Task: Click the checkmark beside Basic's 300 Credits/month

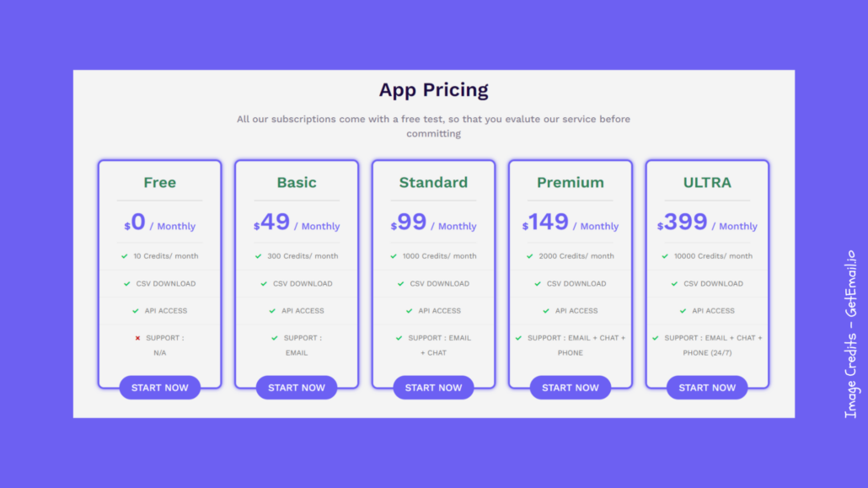Action: (259, 256)
